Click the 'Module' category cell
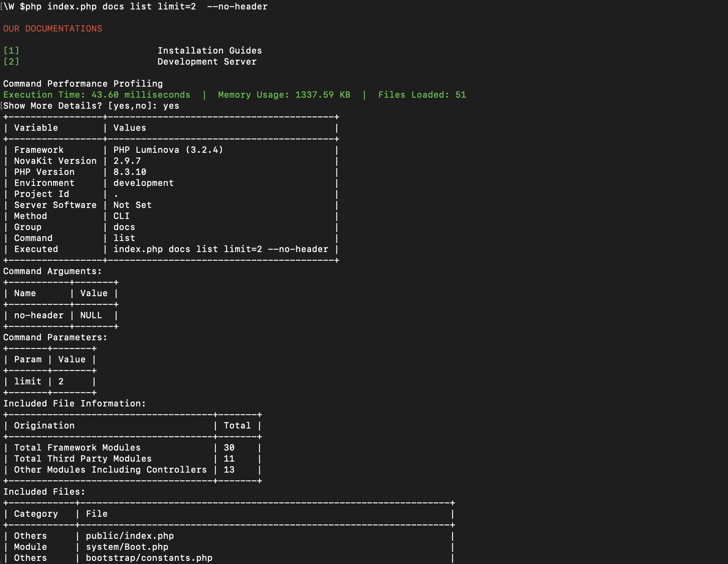728x564 pixels. (30, 547)
